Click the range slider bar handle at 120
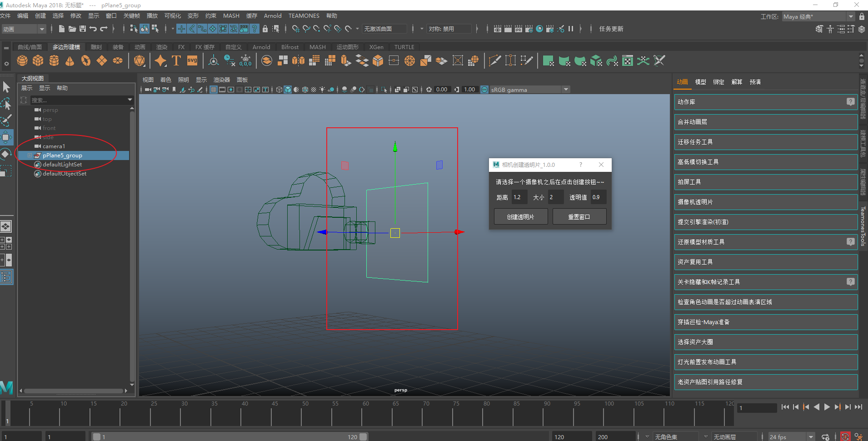The width and height of the screenshot is (868, 441). [363, 437]
